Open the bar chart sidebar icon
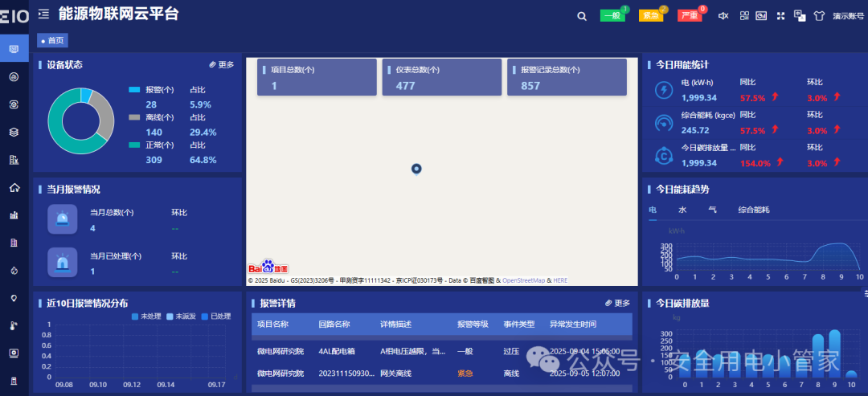Screen dimensions: 868x396 coord(14,215)
